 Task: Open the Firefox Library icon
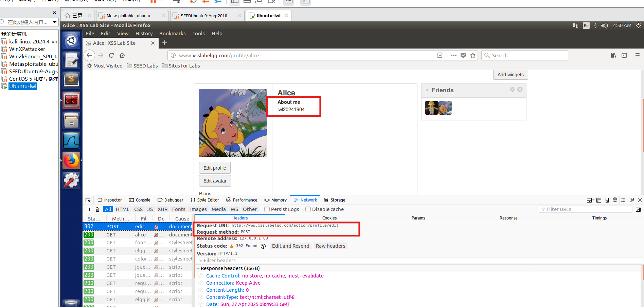pos(613,55)
